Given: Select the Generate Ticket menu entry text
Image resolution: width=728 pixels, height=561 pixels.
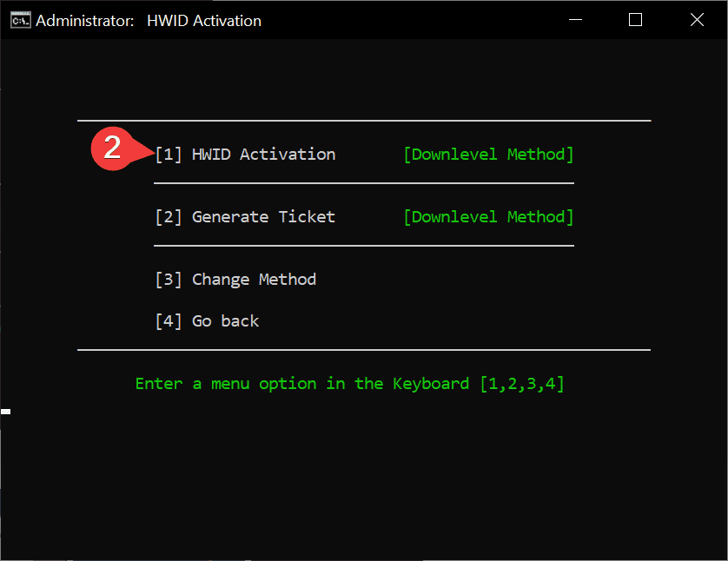Looking at the screenshot, I should pyautogui.click(x=263, y=217).
